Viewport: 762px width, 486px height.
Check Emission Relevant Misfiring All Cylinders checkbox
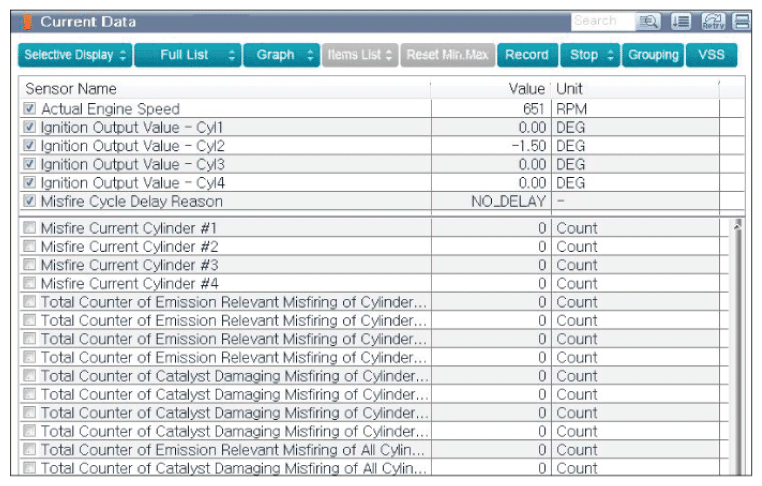[30, 449]
